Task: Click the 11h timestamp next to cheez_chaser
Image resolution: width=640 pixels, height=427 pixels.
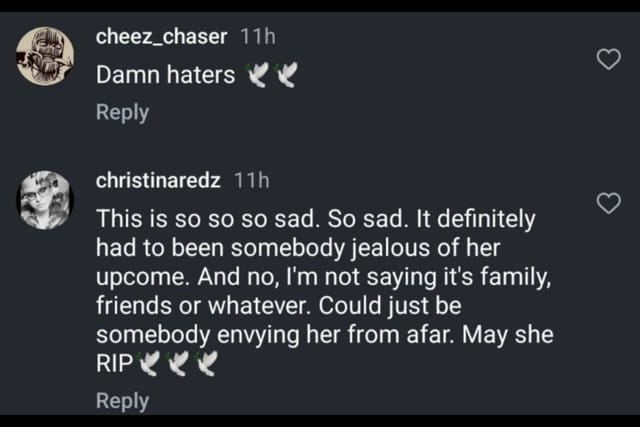Action: (x=258, y=37)
